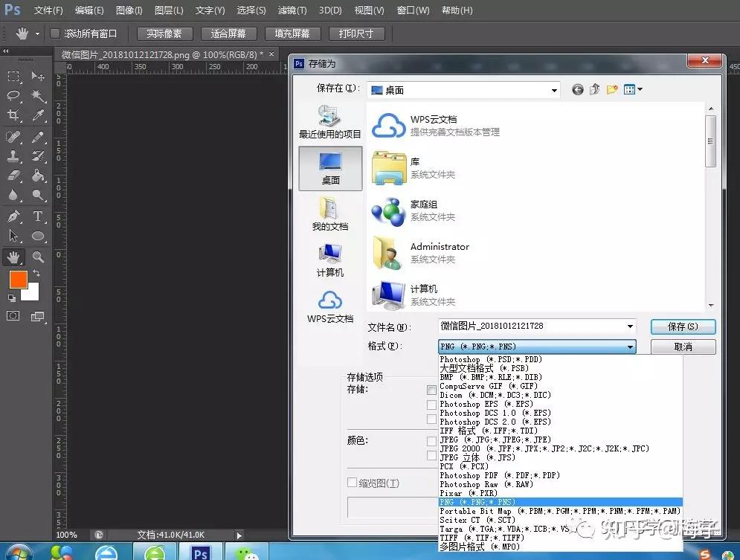This screenshot has height=560, width=740.
Task: Select the Ellipse shape tool
Action: point(38,236)
